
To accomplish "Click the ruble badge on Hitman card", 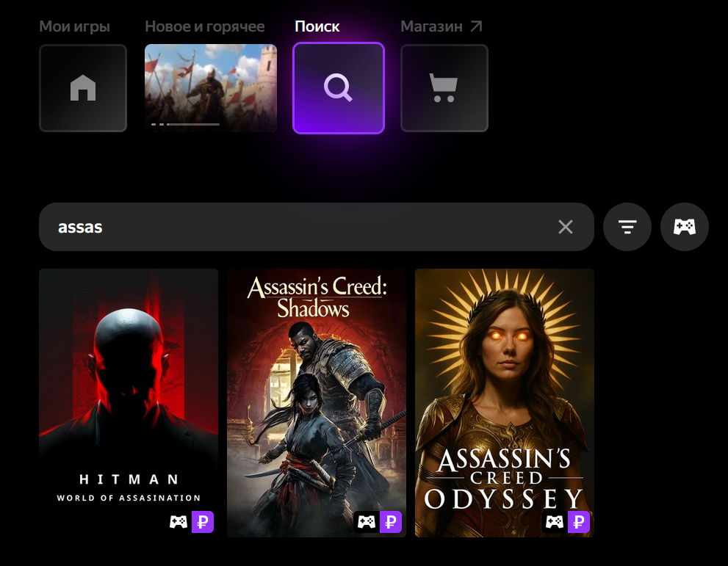I will pyautogui.click(x=203, y=522).
